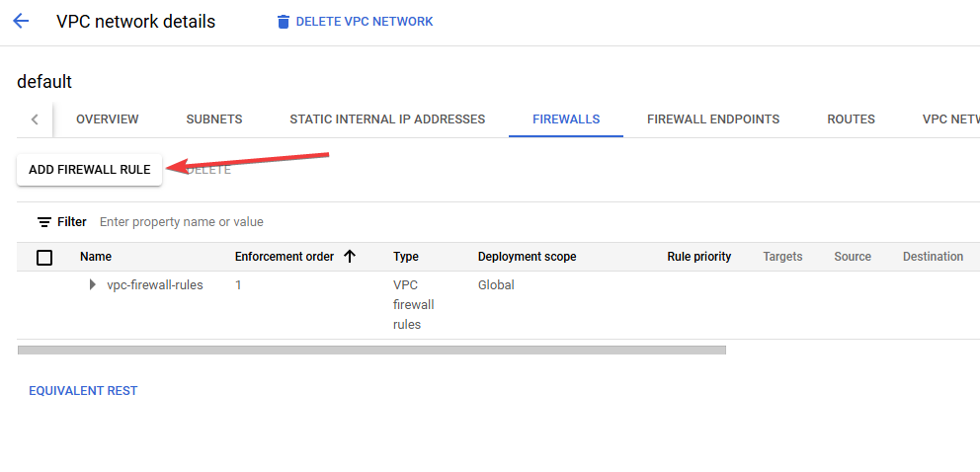Expand the vpc-firewall-rules row

(x=93, y=285)
